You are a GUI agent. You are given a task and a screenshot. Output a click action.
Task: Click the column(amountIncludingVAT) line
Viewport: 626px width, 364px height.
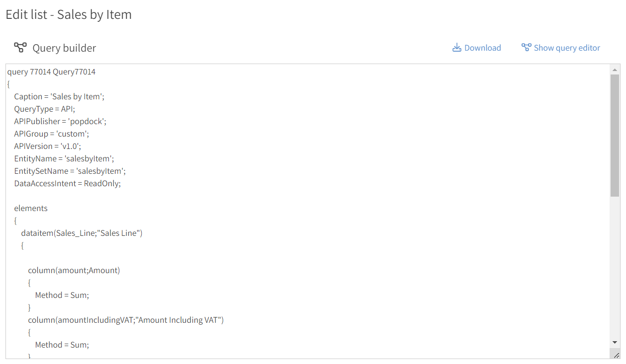point(126,320)
